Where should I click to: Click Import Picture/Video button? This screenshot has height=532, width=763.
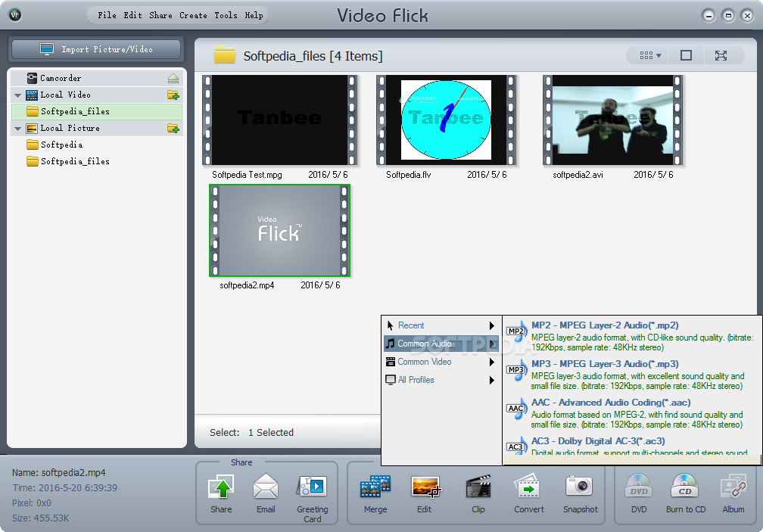pos(96,49)
